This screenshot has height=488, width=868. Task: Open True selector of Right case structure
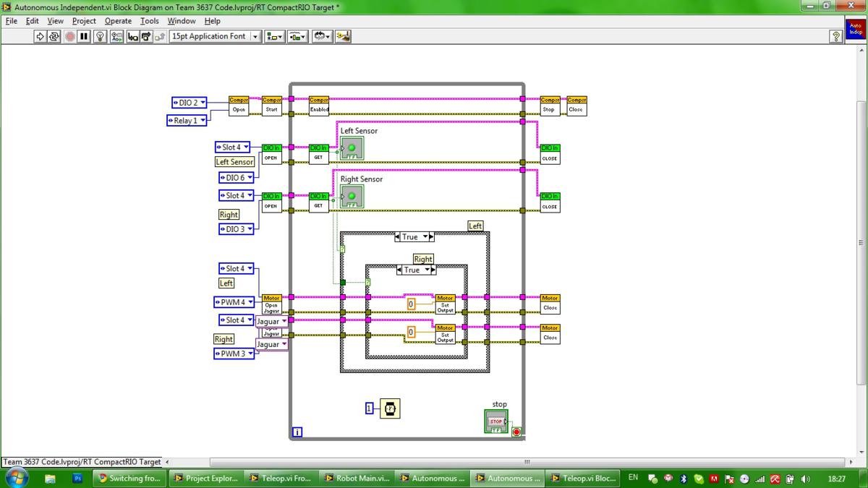pyautogui.click(x=416, y=270)
